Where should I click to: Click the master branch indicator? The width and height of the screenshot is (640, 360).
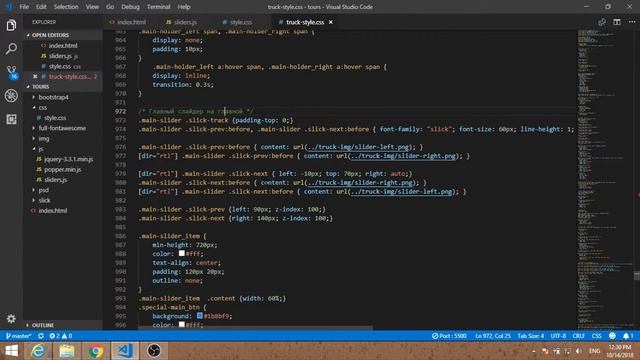click(19, 336)
